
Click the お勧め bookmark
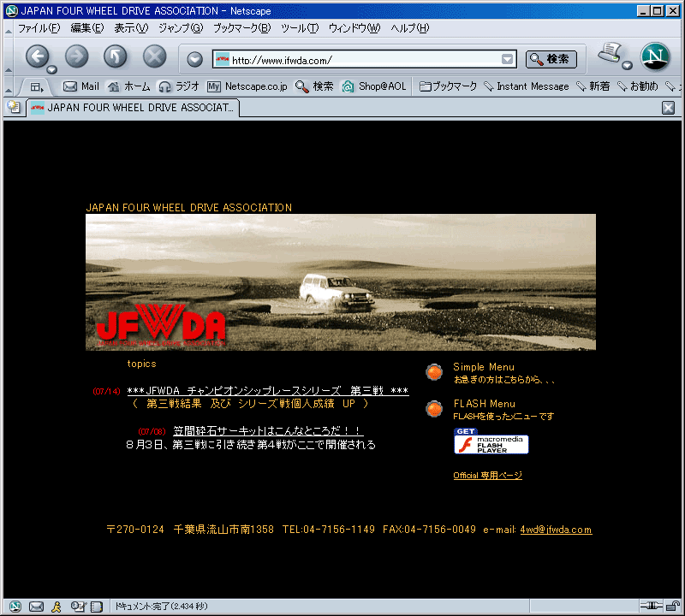coord(637,86)
